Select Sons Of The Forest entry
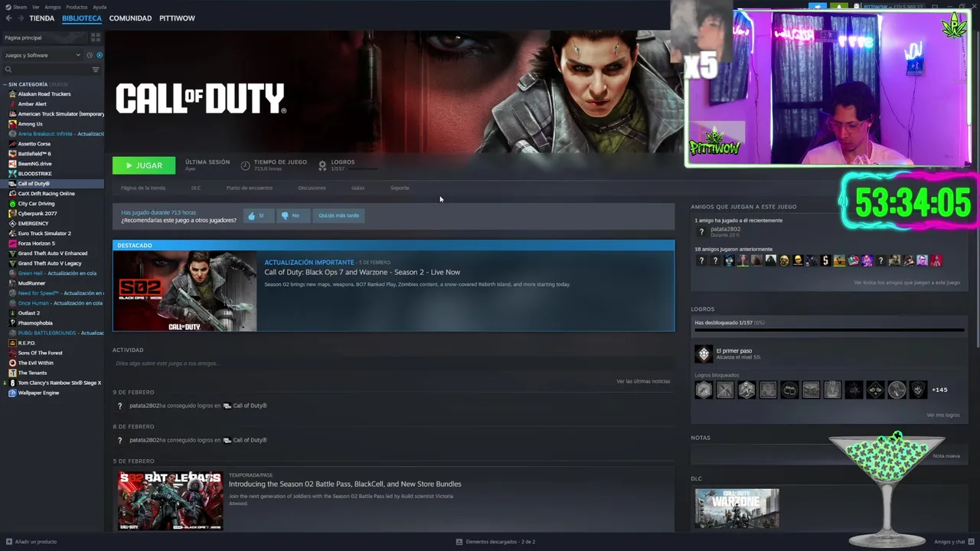This screenshot has height=551, width=980. [x=41, y=353]
